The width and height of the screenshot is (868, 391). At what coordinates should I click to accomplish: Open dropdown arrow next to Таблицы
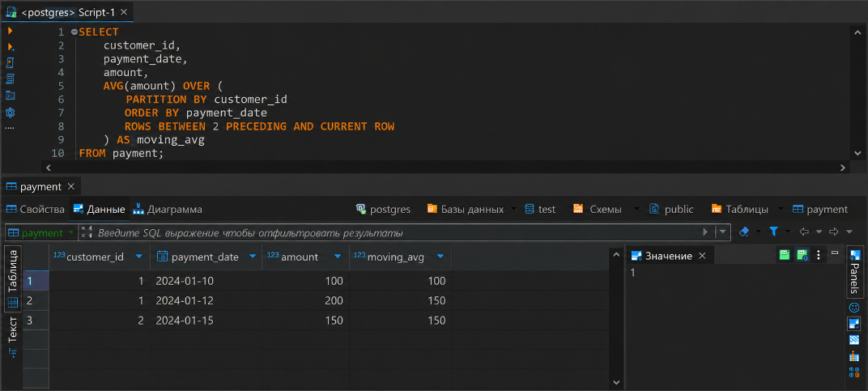point(781,210)
